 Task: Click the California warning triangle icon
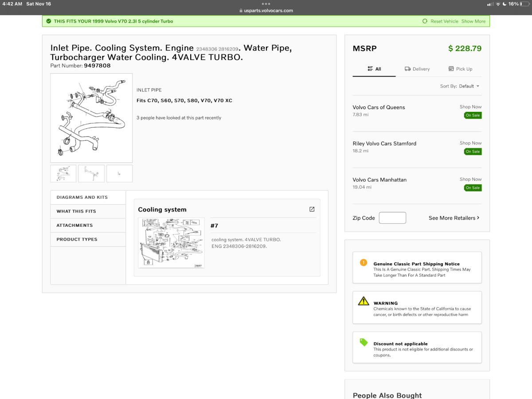coord(364,301)
